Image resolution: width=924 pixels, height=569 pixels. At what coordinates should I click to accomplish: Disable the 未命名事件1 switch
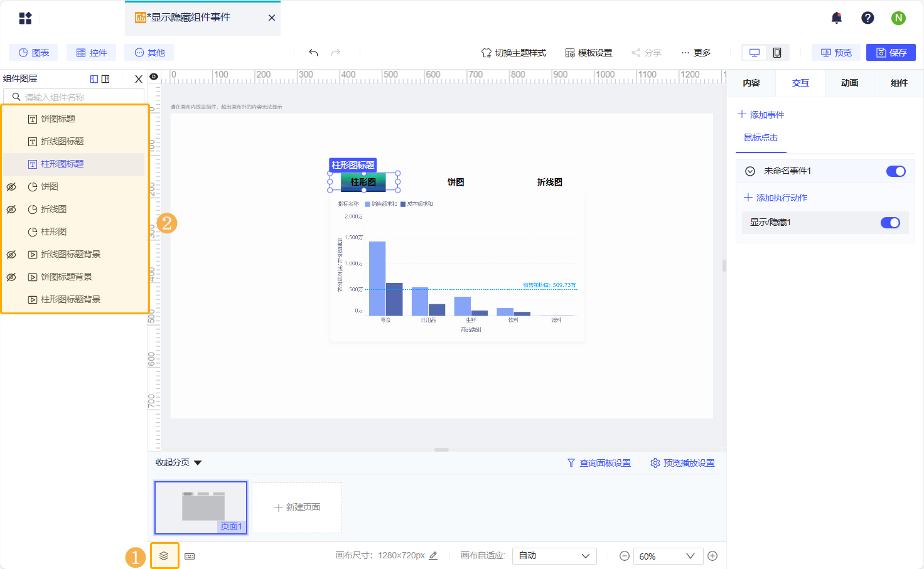pos(896,171)
